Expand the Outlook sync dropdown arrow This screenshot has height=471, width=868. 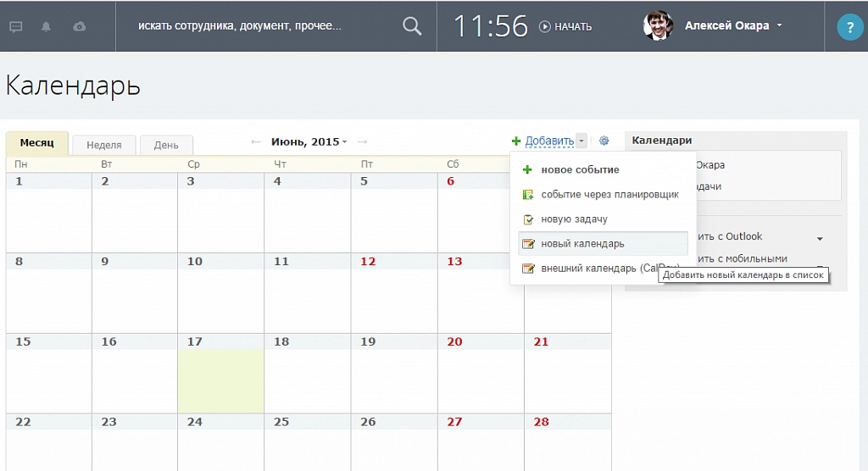point(820,238)
